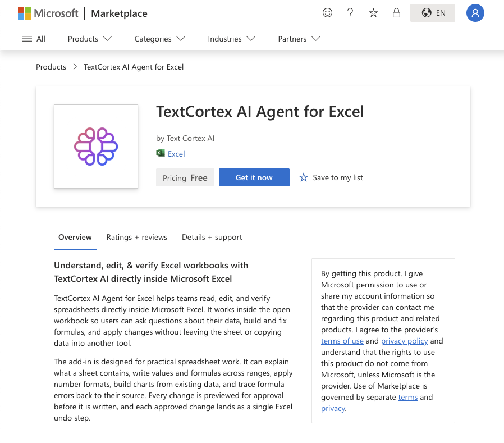
Task: Open the help question mark icon
Action: (350, 13)
